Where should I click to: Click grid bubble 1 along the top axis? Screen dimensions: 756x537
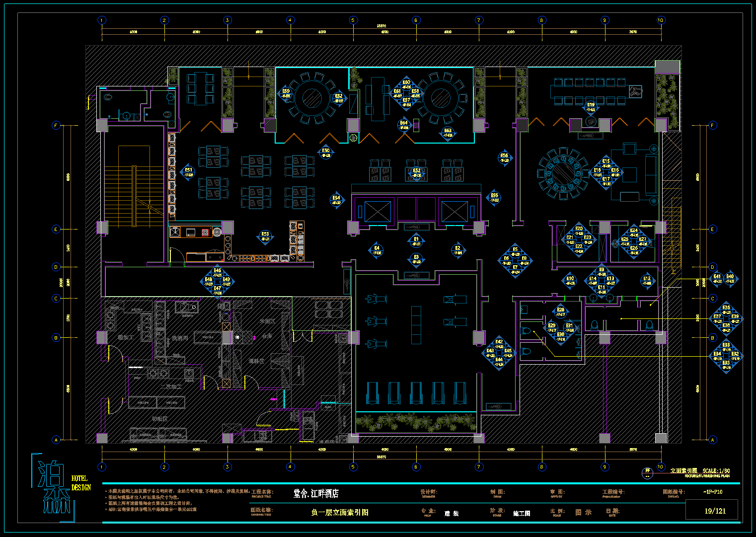pyautogui.click(x=102, y=20)
